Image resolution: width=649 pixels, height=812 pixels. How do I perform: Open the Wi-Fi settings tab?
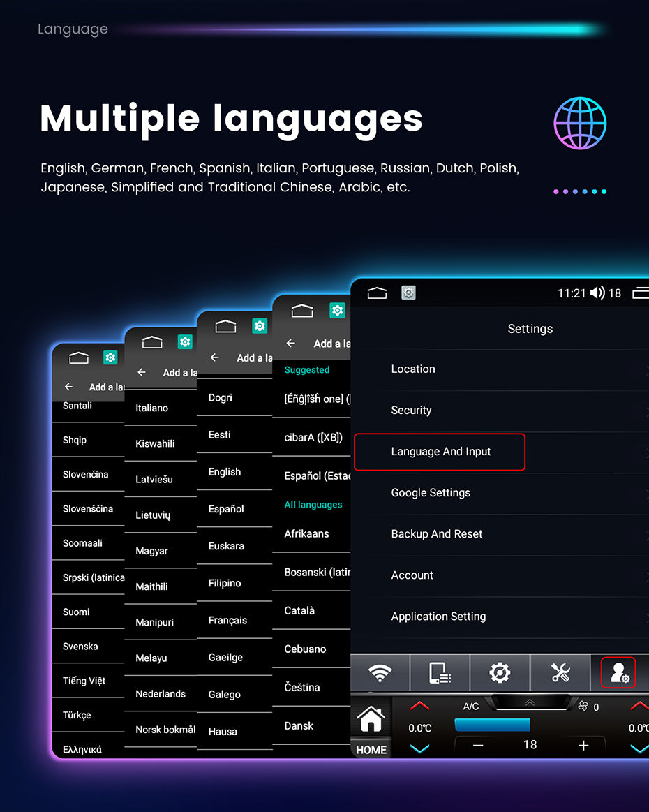point(380,673)
